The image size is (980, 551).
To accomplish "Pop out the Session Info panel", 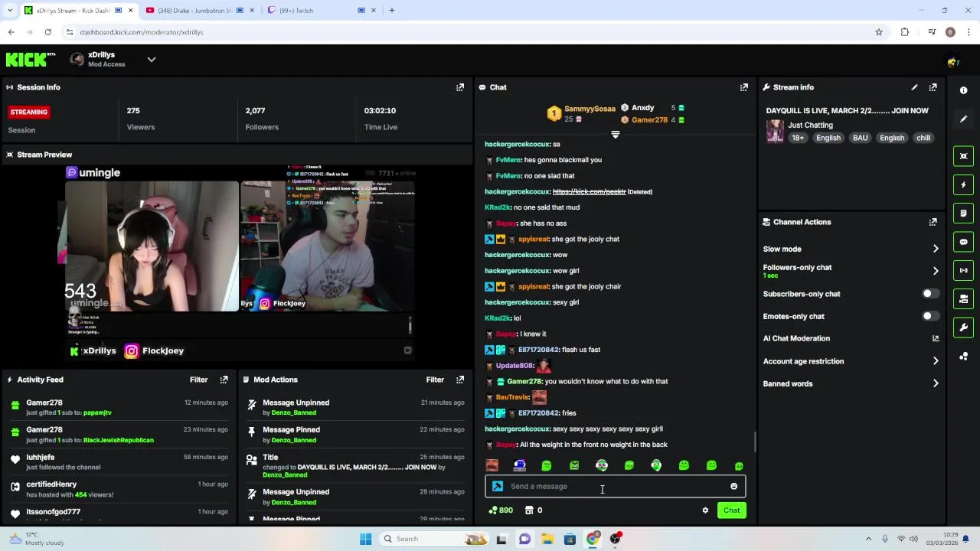I will coord(460,87).
